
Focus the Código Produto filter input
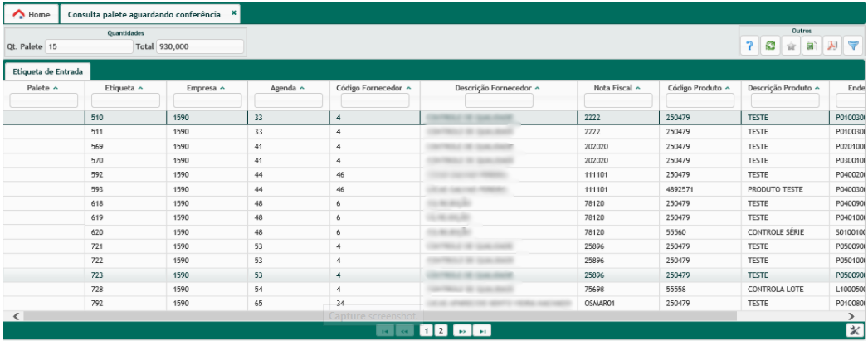[x=700, y=100]
